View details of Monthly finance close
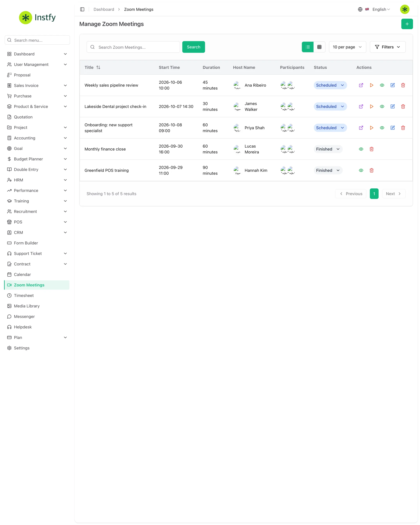420x525 pixels. point(361,149)
